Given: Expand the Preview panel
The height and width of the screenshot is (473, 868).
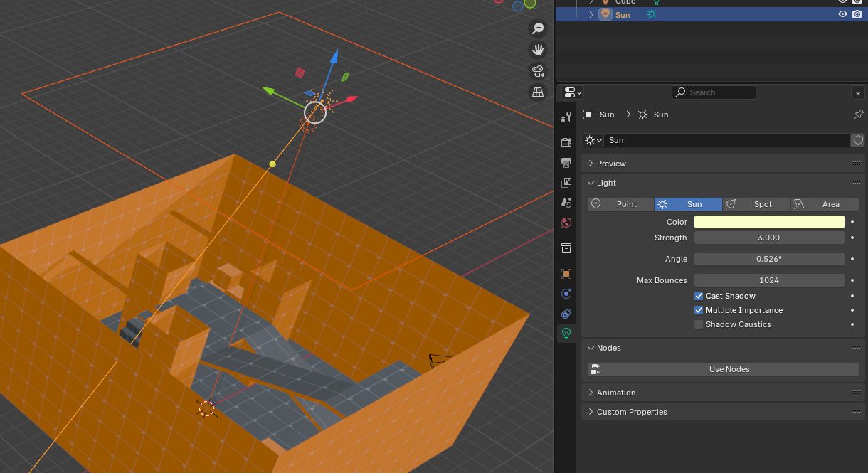Looking at the screenshot, I should 611,164.
